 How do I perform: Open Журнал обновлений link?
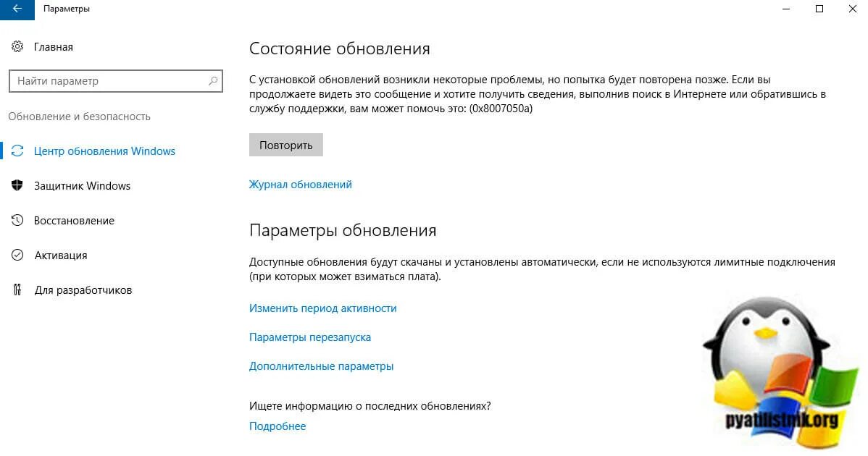[x=301, y=185]
